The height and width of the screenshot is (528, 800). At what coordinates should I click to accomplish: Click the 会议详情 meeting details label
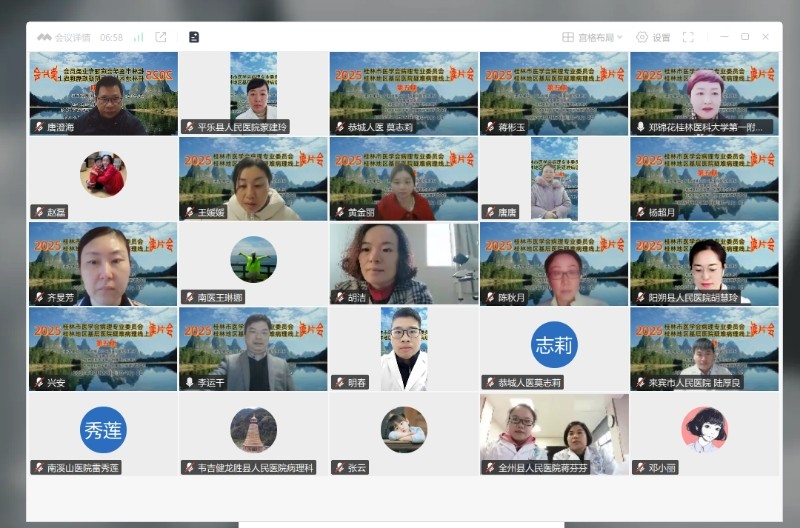click(73, 37)
